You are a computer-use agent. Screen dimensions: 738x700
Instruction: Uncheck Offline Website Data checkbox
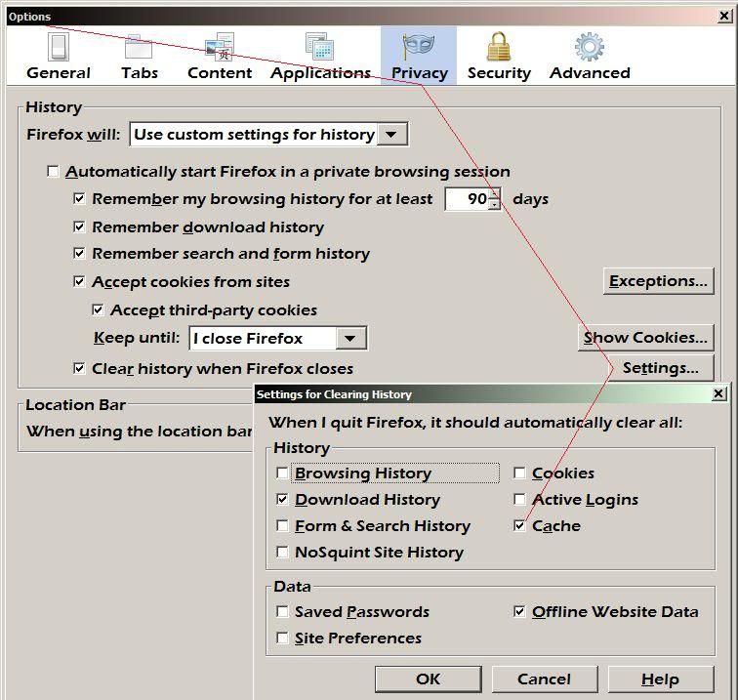tap(519, 611)
